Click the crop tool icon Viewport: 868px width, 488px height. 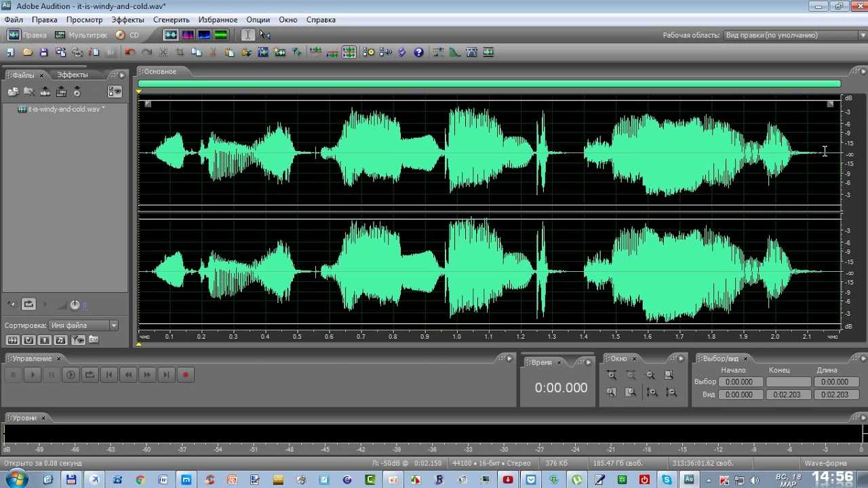180,52
